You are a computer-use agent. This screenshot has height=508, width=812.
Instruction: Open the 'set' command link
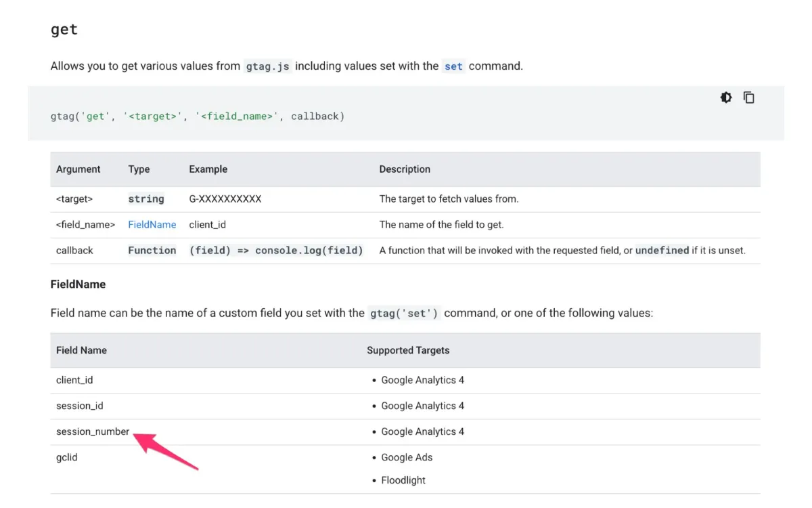453,66
